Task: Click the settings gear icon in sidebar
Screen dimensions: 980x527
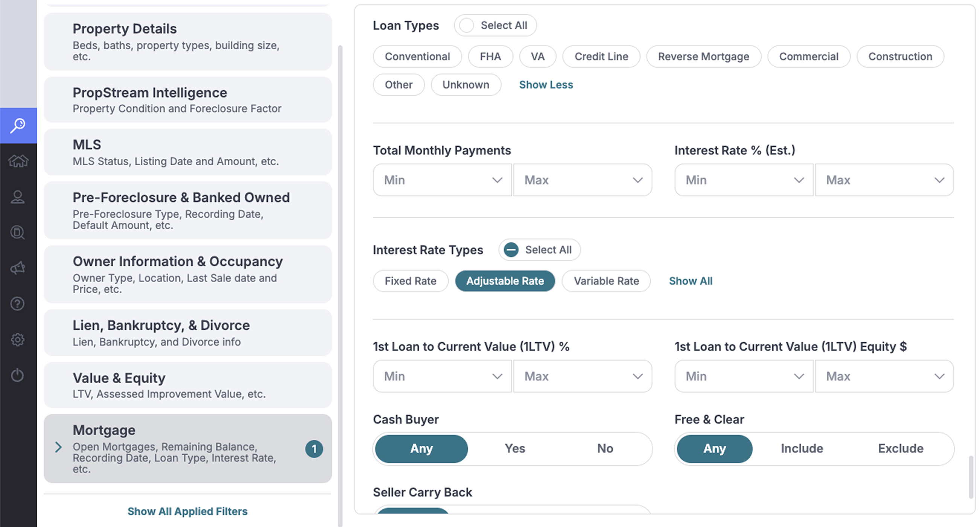Action: point(18,340)
